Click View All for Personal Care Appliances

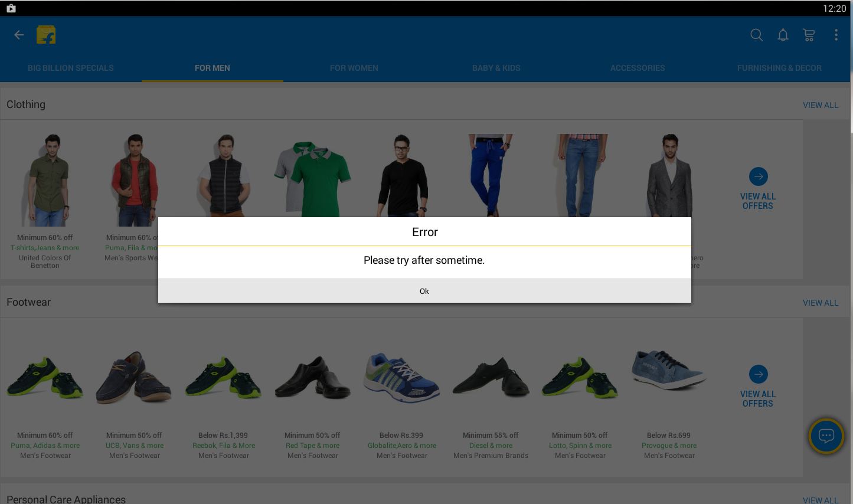click(821, 500)
